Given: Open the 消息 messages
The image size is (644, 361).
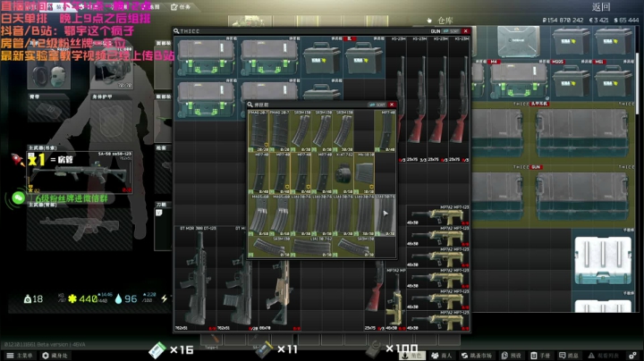Looking at the screenshot, I should (569, 356).
